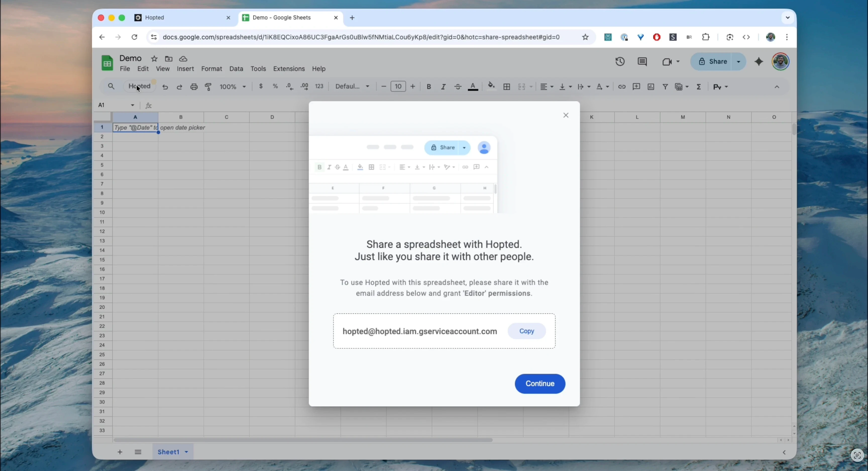
Task: Click the Gemini sparkle icon
Action: (759, 62)
